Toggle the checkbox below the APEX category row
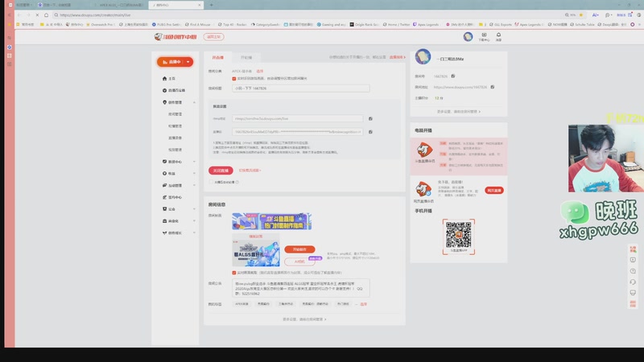The image size is (644, 362). (x=233, y=78)
